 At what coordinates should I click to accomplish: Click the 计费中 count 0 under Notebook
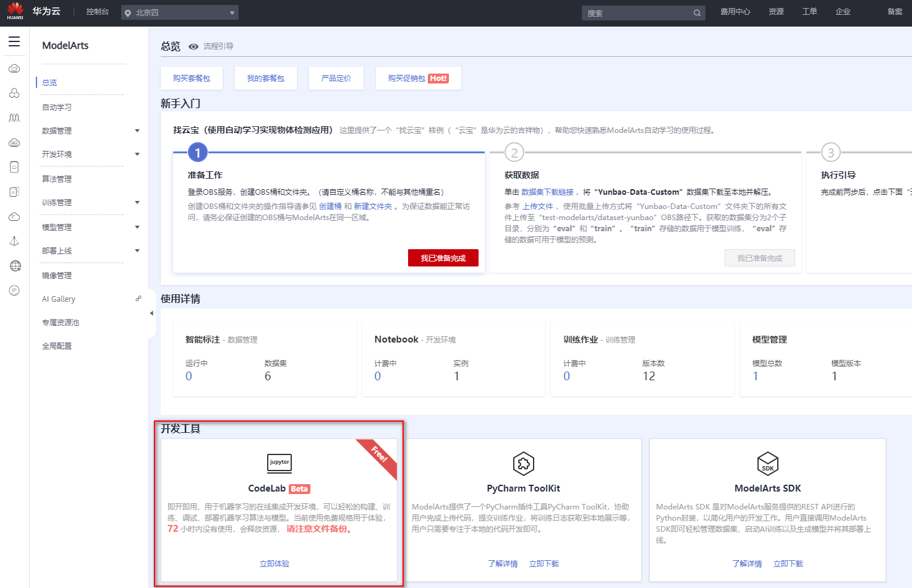[x=378, y=377]
